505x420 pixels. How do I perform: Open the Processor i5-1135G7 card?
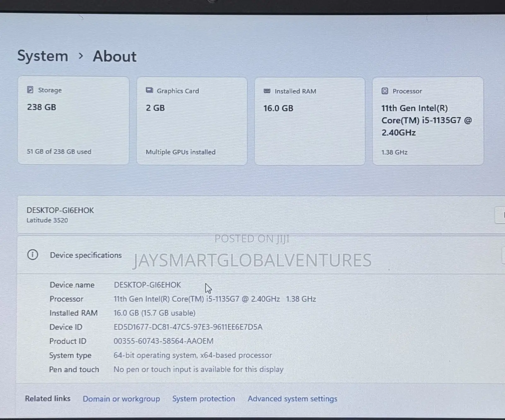click(x=428, y=121)
